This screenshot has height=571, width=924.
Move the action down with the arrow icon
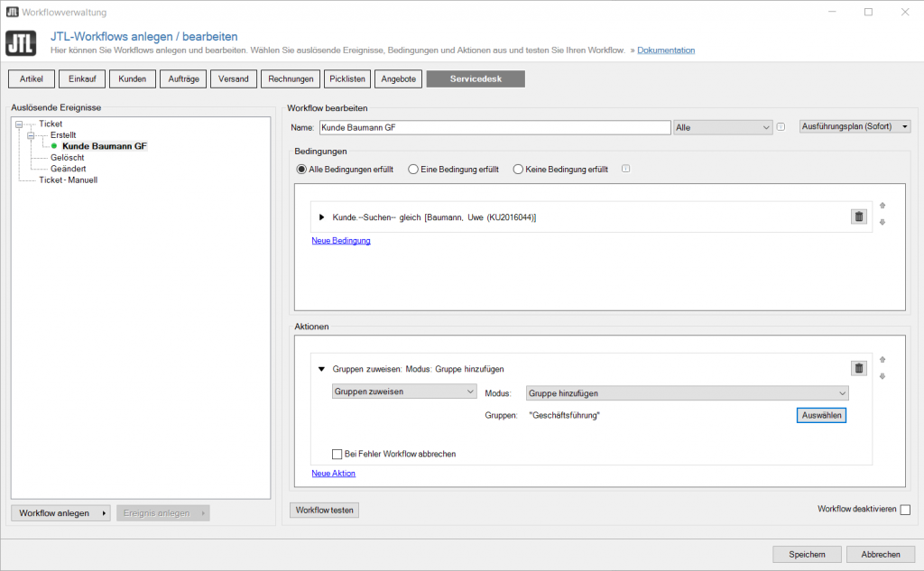pos(882,377)
